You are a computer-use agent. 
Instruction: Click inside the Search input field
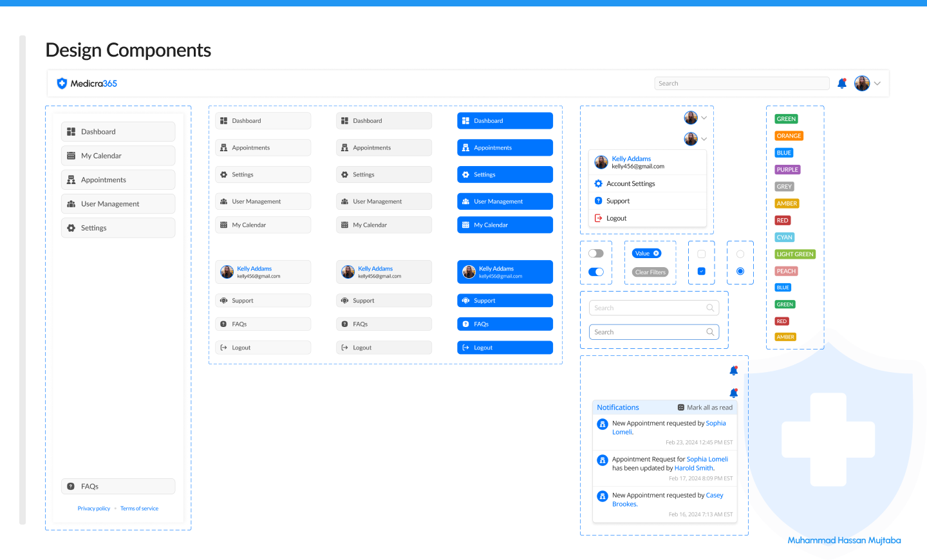tap(742, 83)
